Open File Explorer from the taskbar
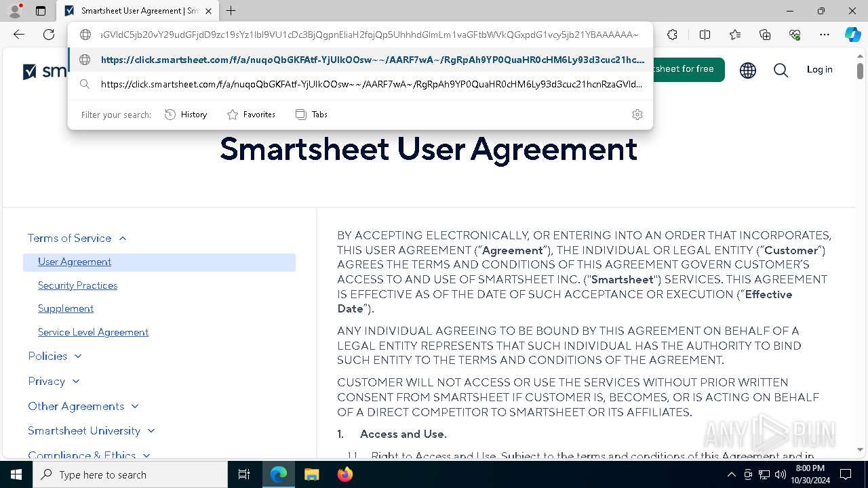The height and width of the screenshot is (488, 868). tap(311, 474)
